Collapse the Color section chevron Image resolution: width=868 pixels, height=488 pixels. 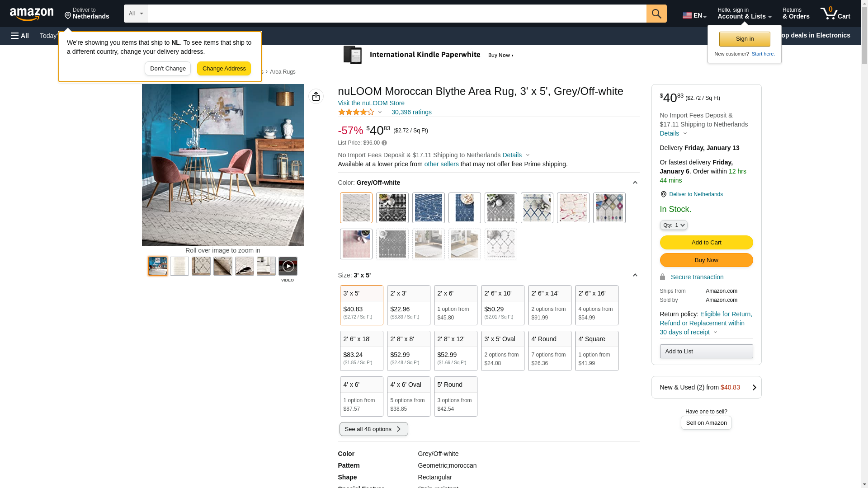tap(635, 183)
